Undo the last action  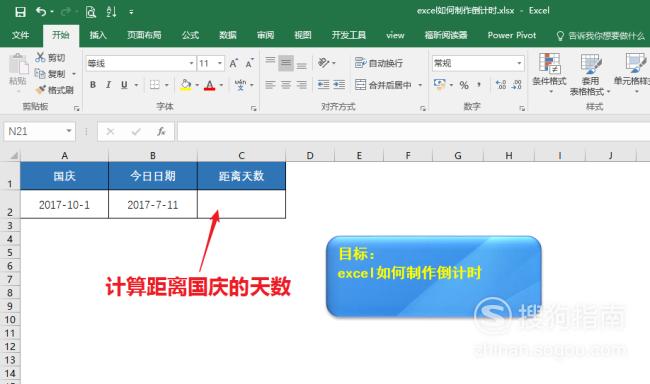click(41, 12)
